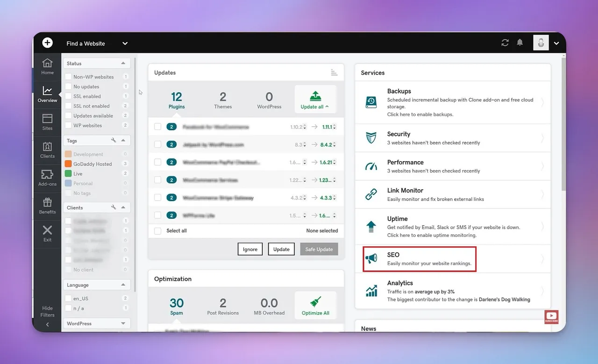Click the Ignore button
The height and width of the screenshot is (364, 598).
[x=250, y=249]
